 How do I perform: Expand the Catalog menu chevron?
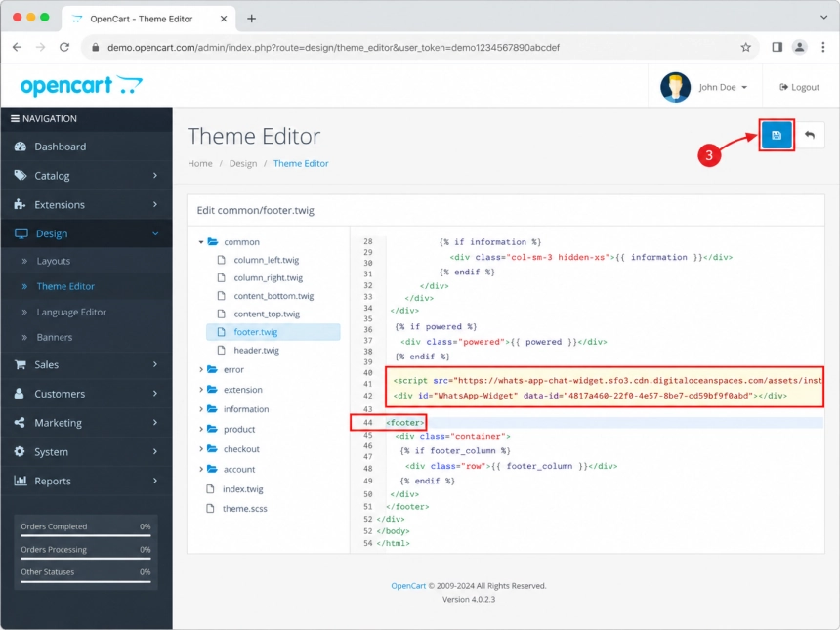pyautogui.click(x=155, y=175)
